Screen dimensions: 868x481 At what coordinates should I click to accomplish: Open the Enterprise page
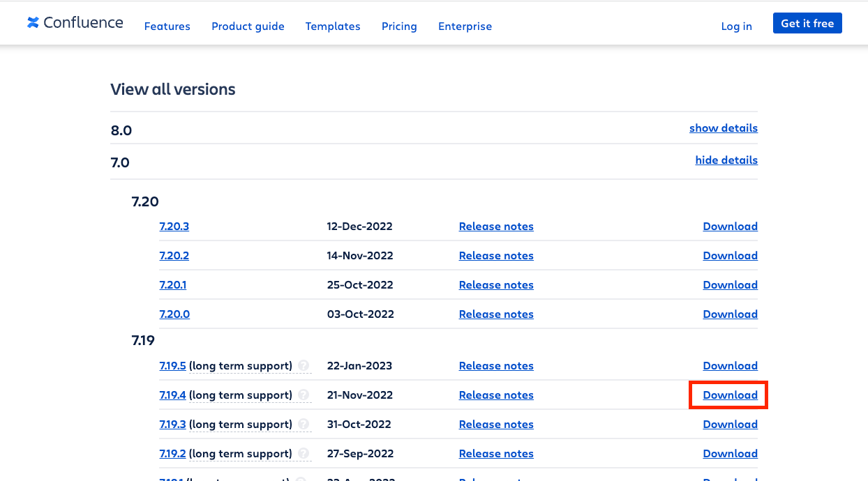pos(465,26)
